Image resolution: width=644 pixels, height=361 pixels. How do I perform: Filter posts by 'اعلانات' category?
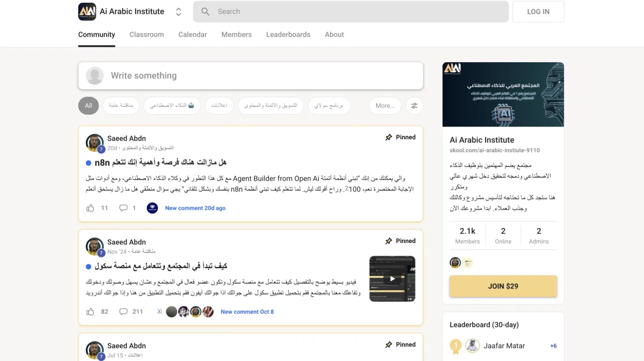[219, 106]
